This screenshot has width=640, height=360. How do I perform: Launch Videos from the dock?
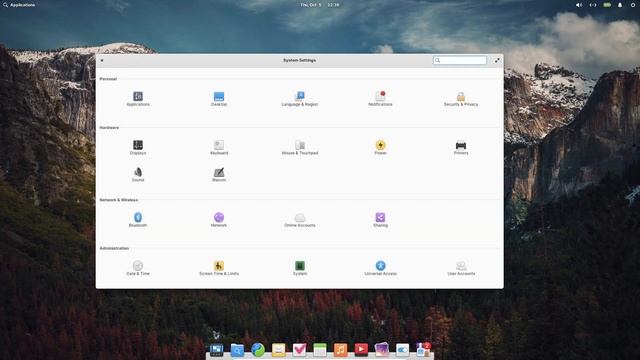click(x=361, y=350)
